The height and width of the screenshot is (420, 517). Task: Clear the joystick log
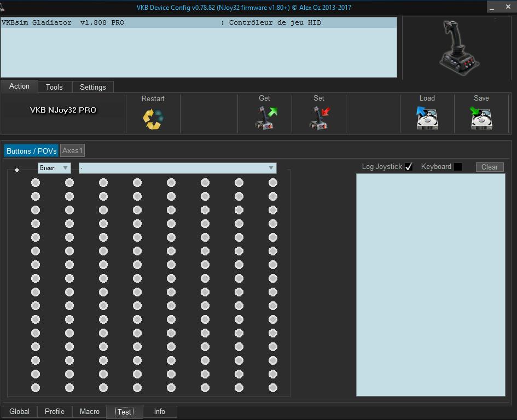click(490, 167)
